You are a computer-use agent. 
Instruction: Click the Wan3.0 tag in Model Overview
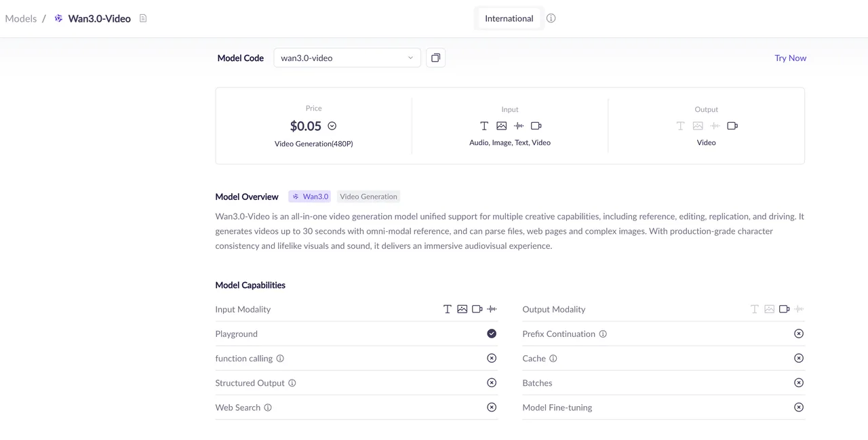310,197
